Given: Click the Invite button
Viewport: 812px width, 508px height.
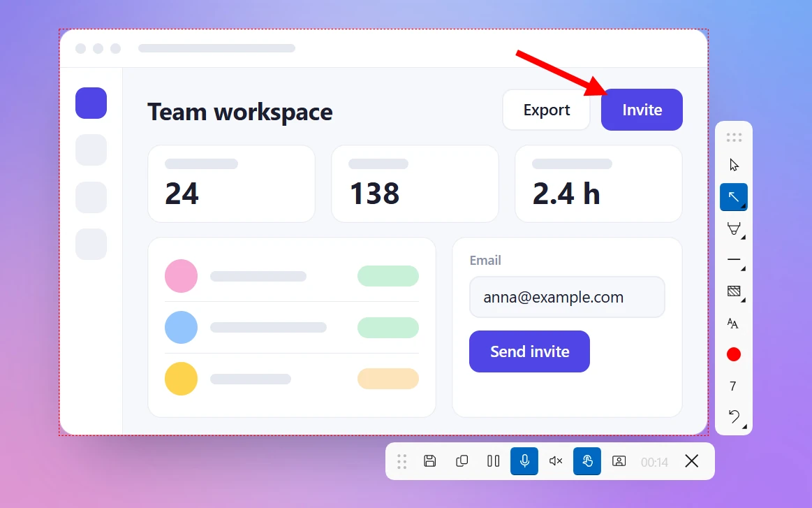Looking at the screenshot, I should [642, 110].
